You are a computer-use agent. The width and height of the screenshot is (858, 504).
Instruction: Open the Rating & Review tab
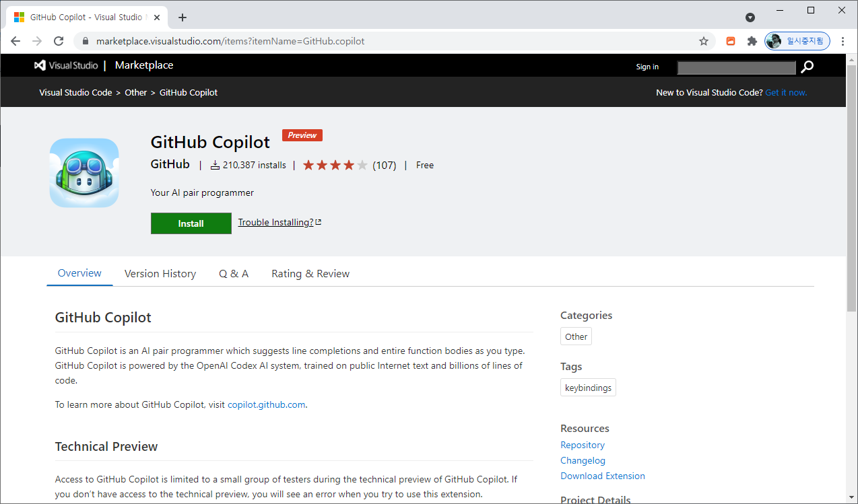point(310,274)
